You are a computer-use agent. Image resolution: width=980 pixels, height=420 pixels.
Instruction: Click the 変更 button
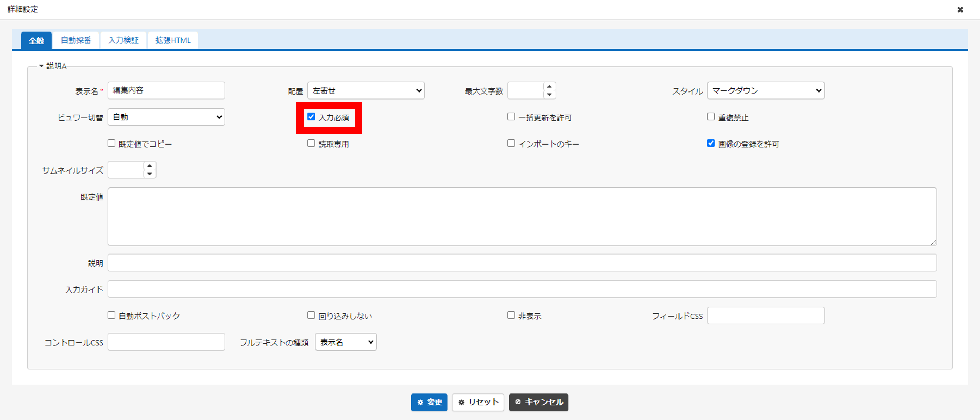click(x=429, y=402)
